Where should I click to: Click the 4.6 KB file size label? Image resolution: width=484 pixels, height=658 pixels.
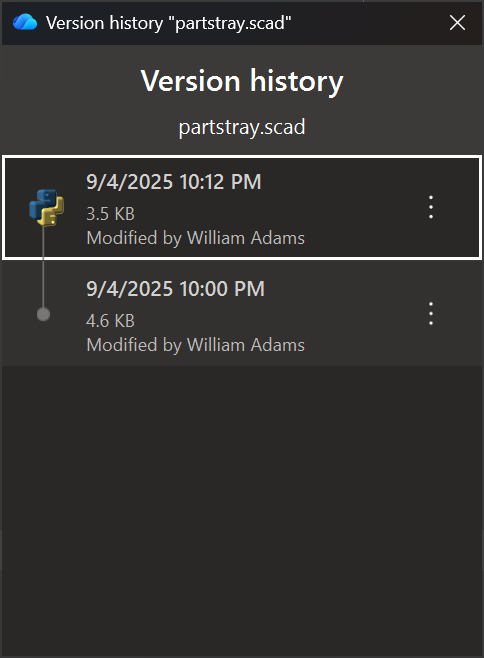pyautogui.click(x=110, y=321)
